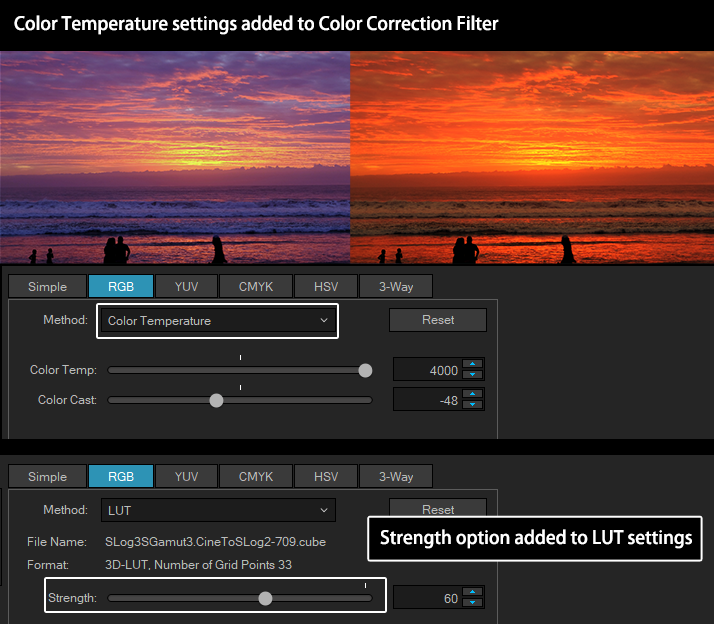
Task: Click the Strength slider handle
Action: (x=265, y=598)
